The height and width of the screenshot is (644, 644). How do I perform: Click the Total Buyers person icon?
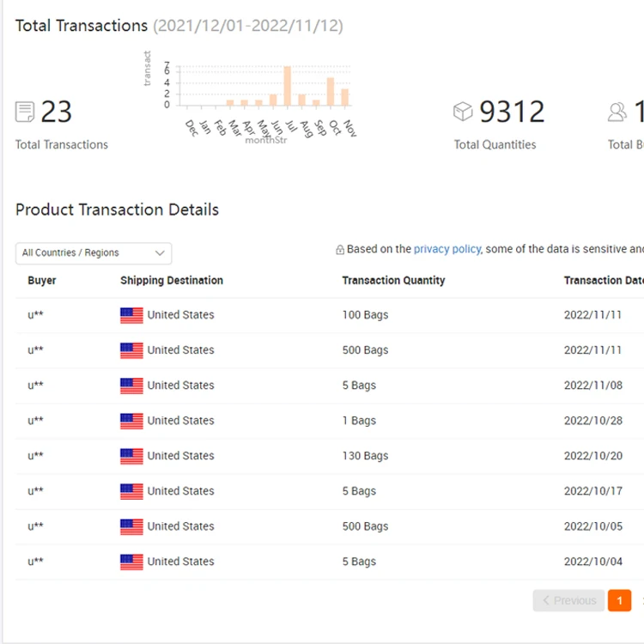(617, 112)
